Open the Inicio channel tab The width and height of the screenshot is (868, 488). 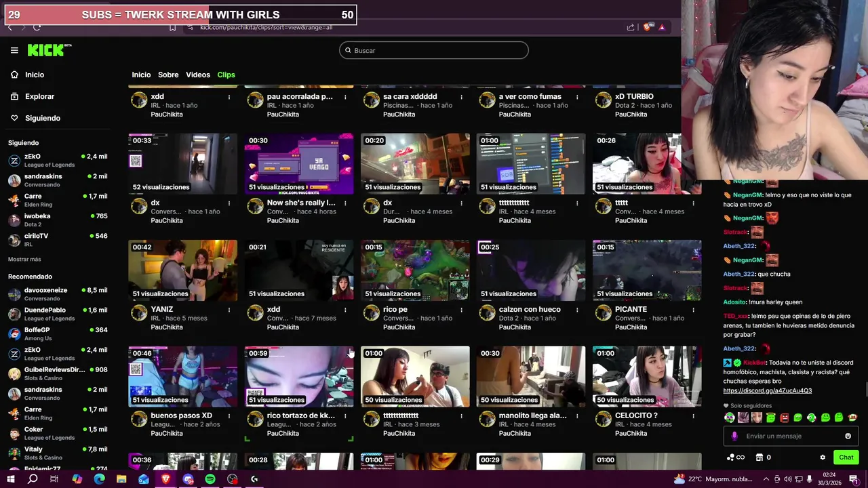pyautogui.click(x=141, y=75)
